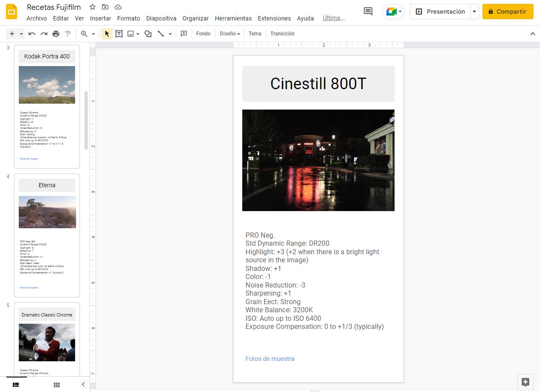Open the Diseño dropdown

(230, 34)
